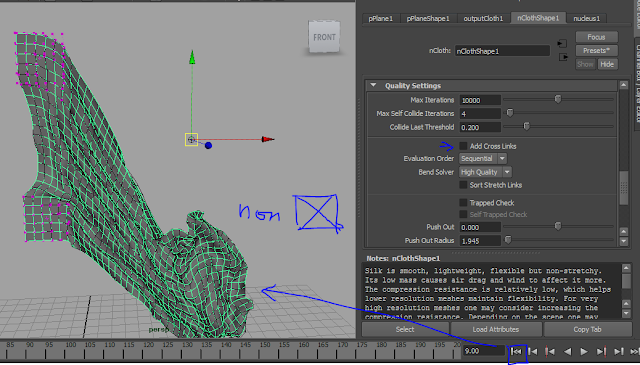The image size is (640, 365).
Task: Step forward one frame
Action: 619,352
